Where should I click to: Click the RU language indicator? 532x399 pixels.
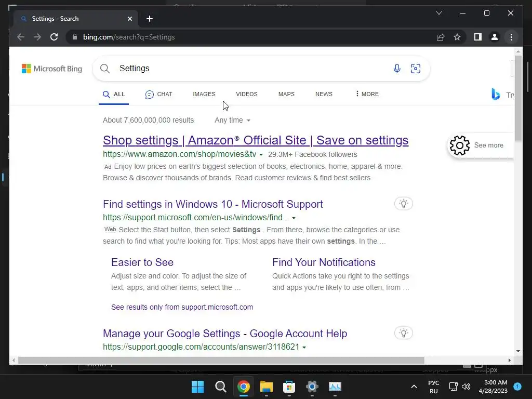pyautogui.click(x=434, y=387)
